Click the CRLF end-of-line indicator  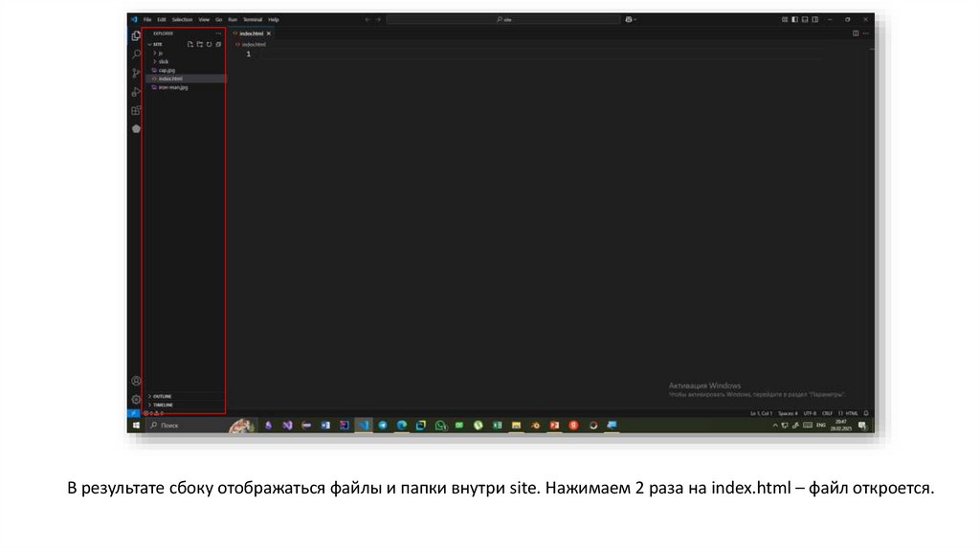tap(827, 413)
